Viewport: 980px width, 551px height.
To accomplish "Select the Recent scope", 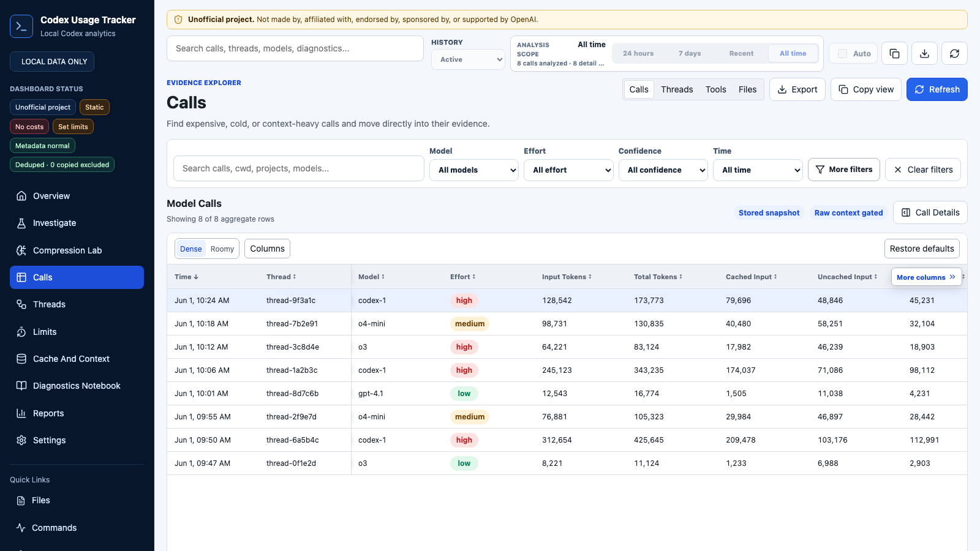I will point(741,53).
